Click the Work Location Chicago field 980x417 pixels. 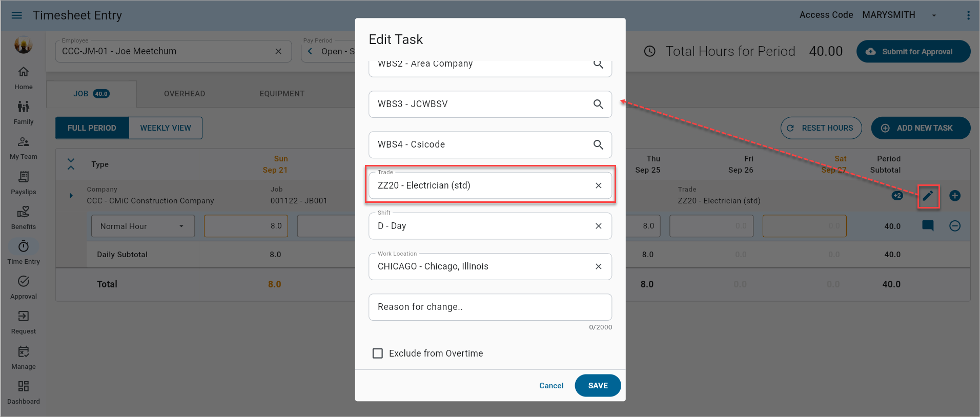(490, 266)
